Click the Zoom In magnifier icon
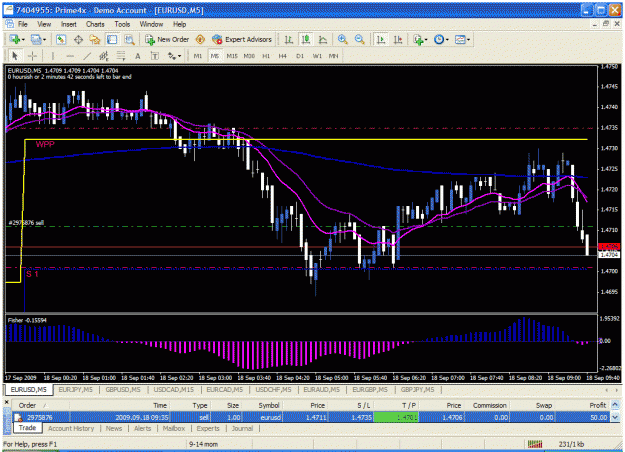This screenshot has height=452, width=625. click(342, 39)
